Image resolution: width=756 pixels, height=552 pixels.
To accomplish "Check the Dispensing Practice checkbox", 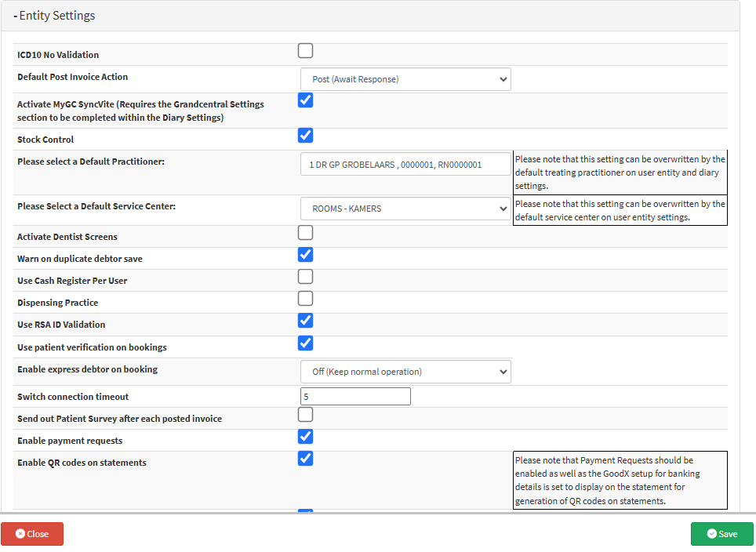I will (x=306, y=299).
